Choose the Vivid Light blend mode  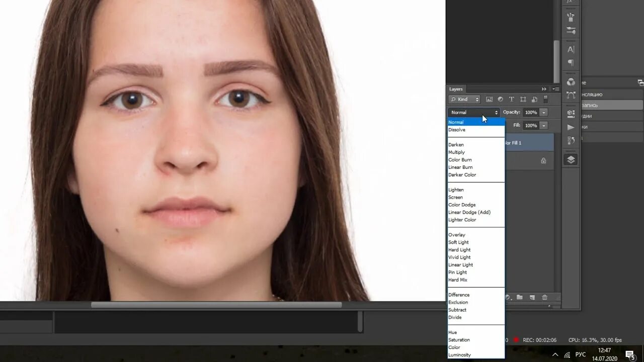click(x=476, y=257)
